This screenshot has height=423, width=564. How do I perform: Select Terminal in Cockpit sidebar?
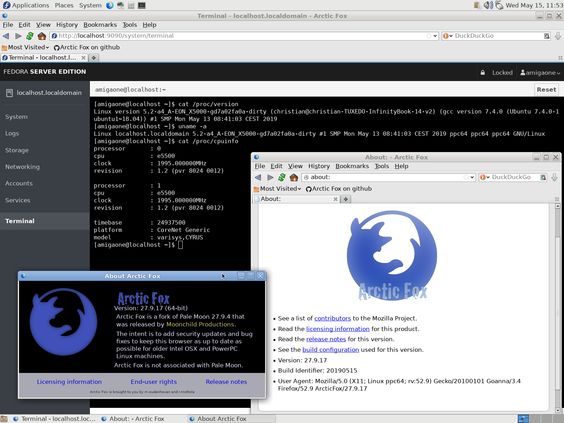coord(45,221)
